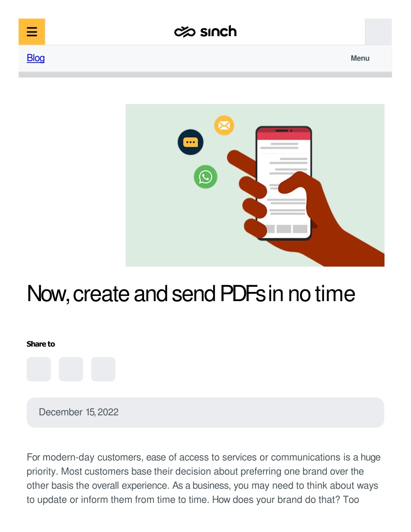Click the middle Share to button
Image resolution: width=411 pixels, height=532 pixels.
tap(71, 369)
